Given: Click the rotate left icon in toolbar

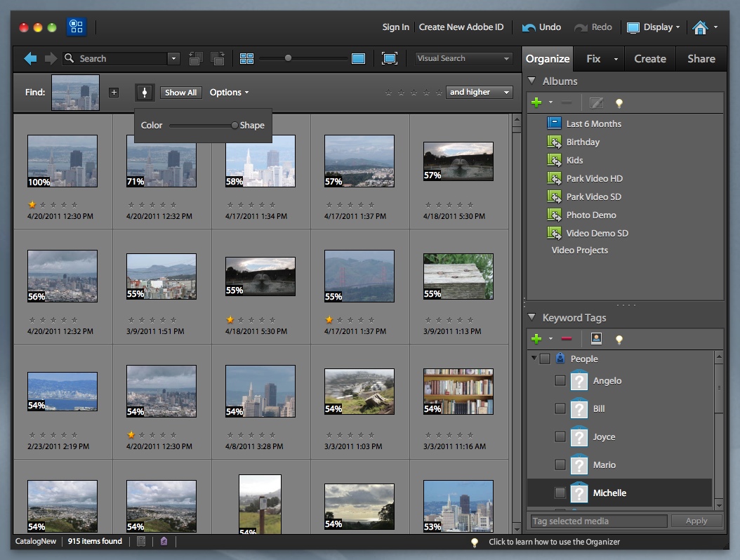Looking at the screenshot, I should pos(196,59).
